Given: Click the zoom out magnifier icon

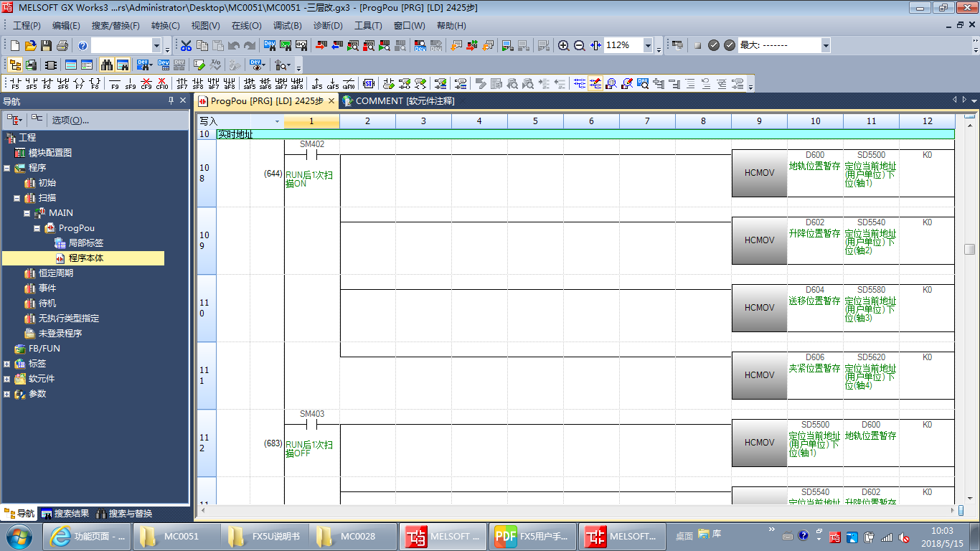Looking at the screenshot, I should [x=580, y=45].
